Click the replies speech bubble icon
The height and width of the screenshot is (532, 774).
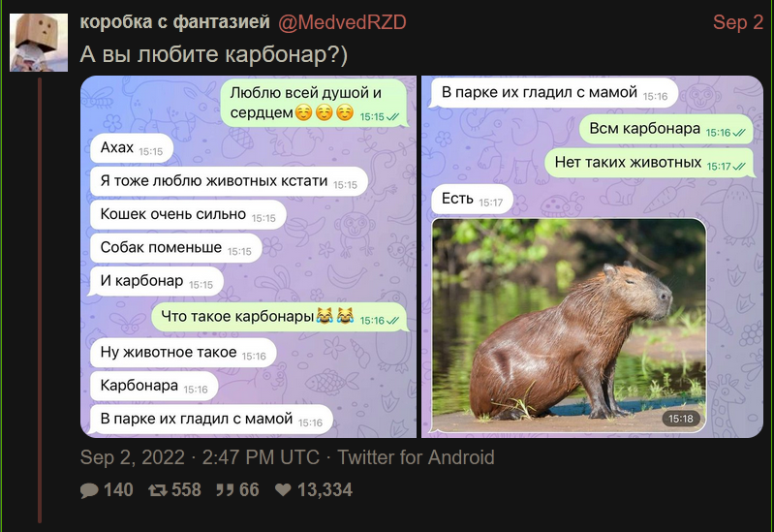89,490
